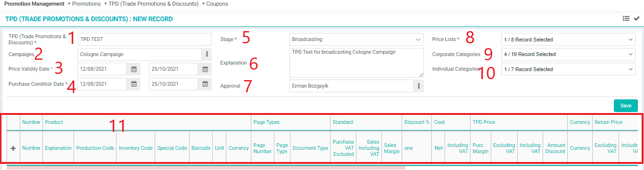Click the Inventory Code column header
This screenshot has height=170, width=644.
136,148
